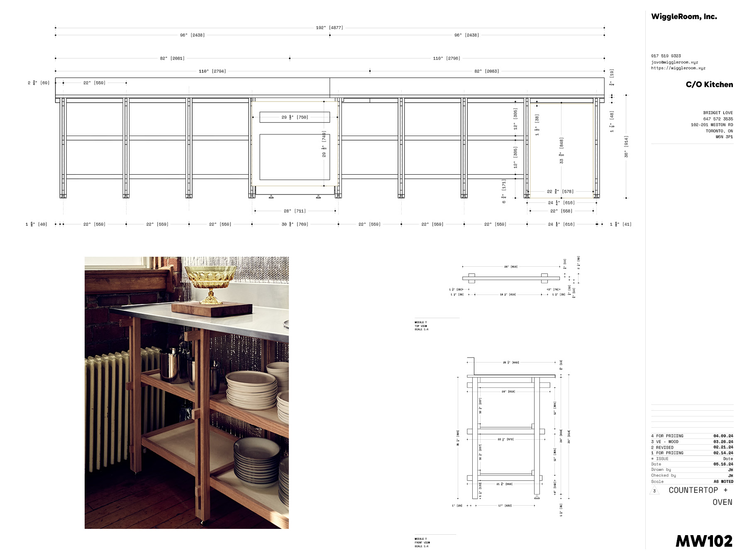Screen dimensions: 747x560
Task: Click the MW102 sheet number
Action: (704, 541)
